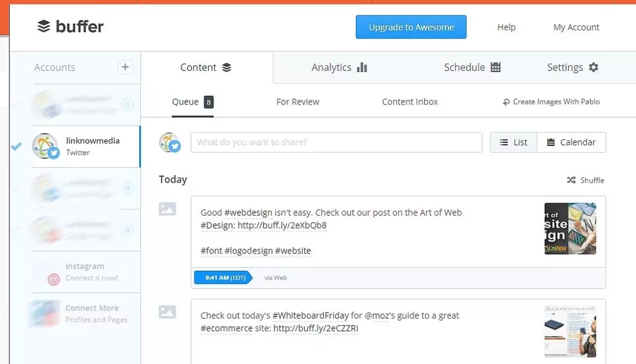Click the blue checkmark beside linknowmedia
This screenshot has width=636, height=364.
coord(16,147)
